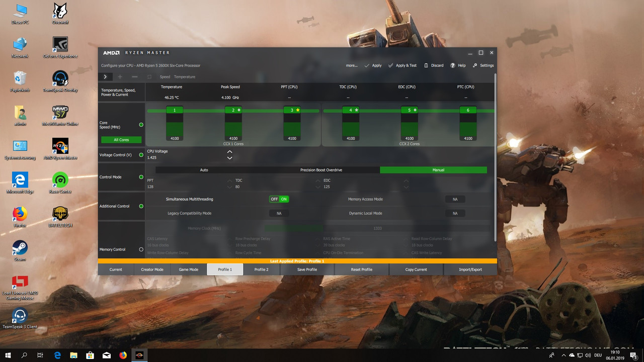This screenshot has height=362, width=644.
Task: Open MechWarrior Online desktop icon
Action: click(x=60, y=115)
